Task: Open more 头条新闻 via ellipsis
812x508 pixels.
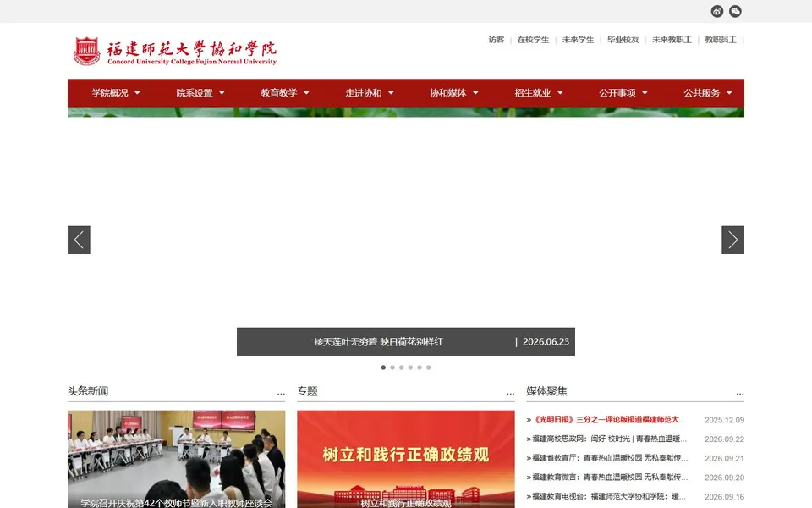Action: (x=281, y=394)
